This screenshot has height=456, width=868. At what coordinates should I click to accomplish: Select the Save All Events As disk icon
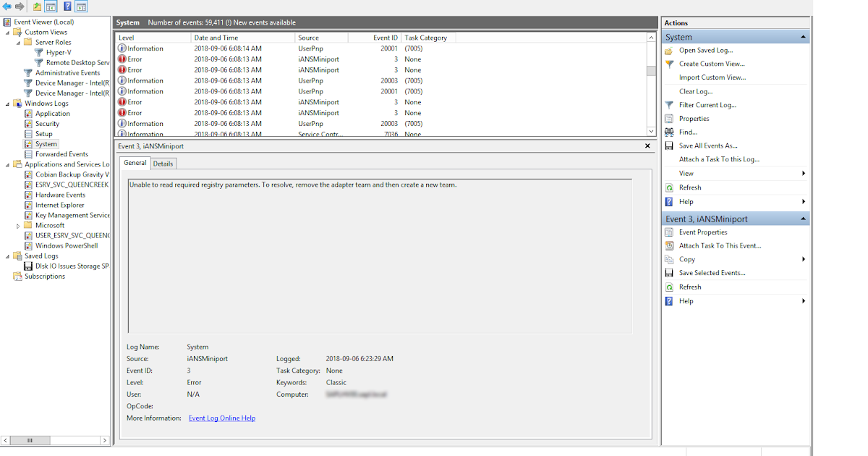[x=671, y=145]
